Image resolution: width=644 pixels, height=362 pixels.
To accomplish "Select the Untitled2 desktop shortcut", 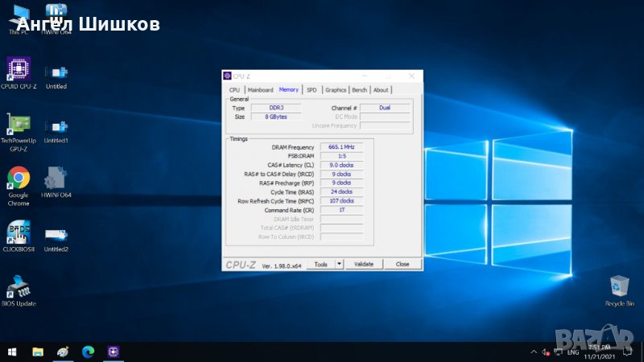I will [x=56, y=235].
